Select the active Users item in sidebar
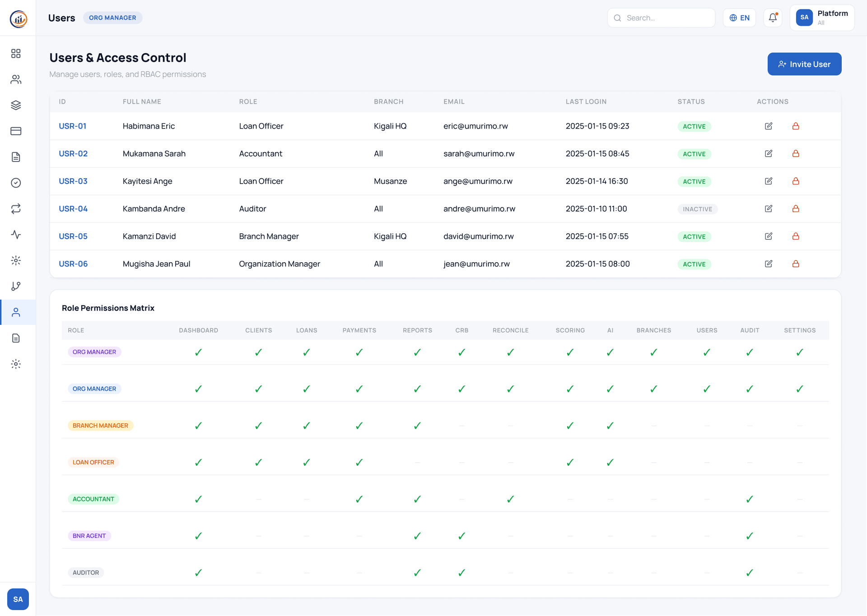 tap(16, 311)
